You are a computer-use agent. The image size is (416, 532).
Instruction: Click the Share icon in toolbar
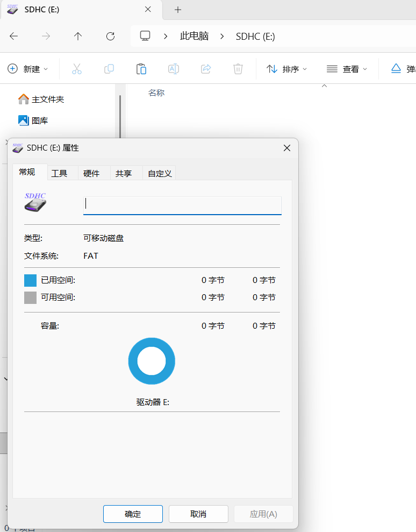pos(206,69)
